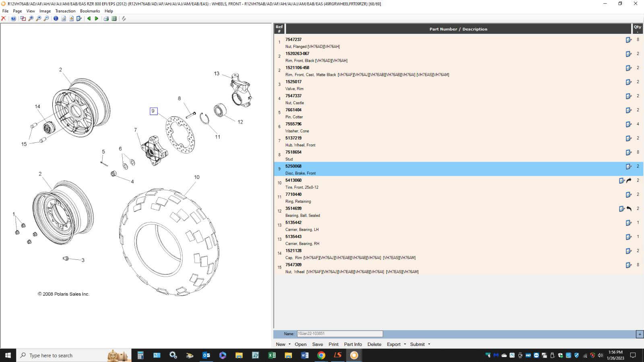The image size is (644, 362).
Task: Click the Part Number / Description column header
Action: pos(458,29)
